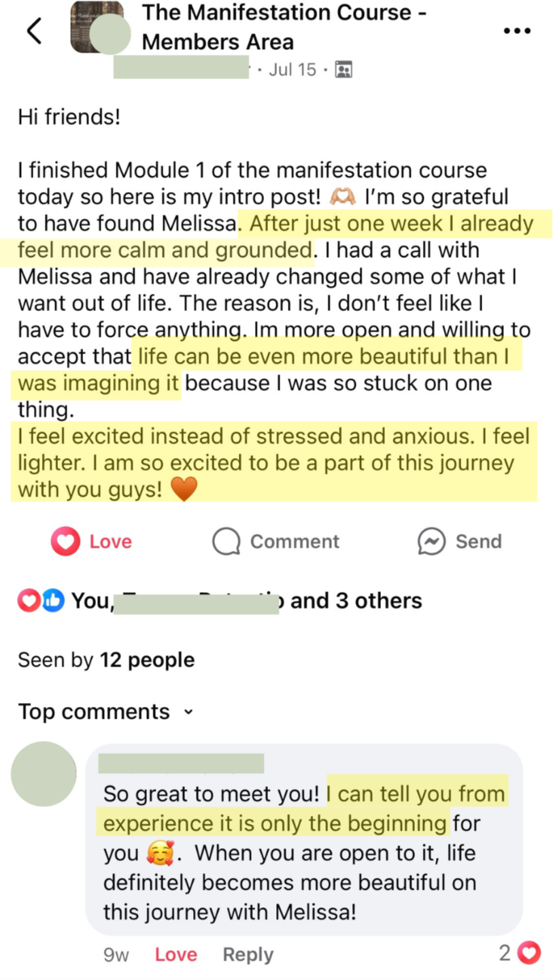This screenshot has height=980, width=553.
Task: Tap the Messenger Send icon
Action: 431,542
